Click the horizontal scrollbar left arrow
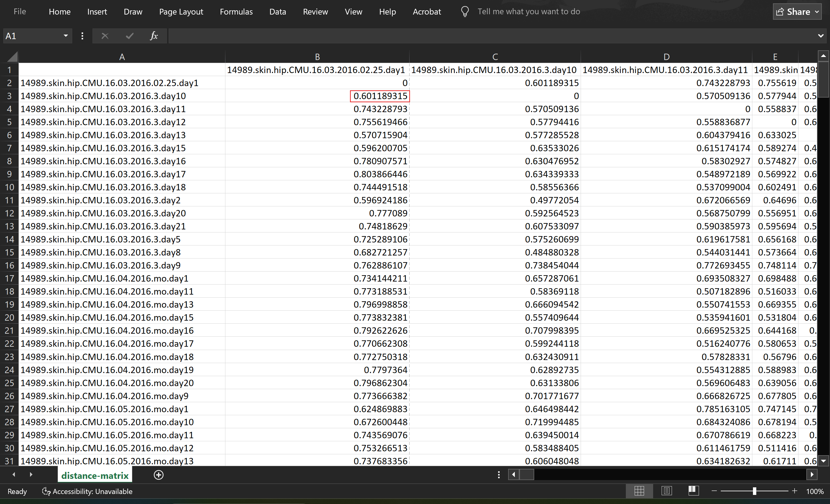830x504 pixels. (514, 475)
